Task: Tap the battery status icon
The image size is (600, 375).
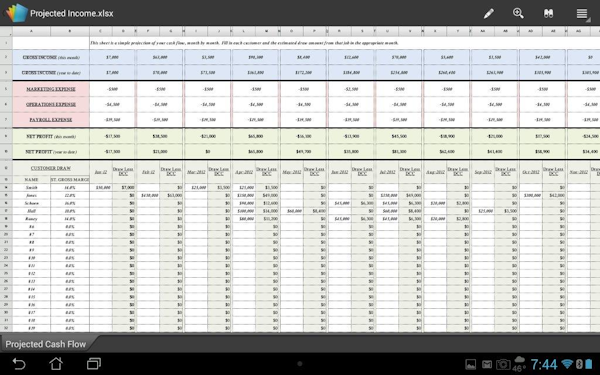Action: [589, 364]
